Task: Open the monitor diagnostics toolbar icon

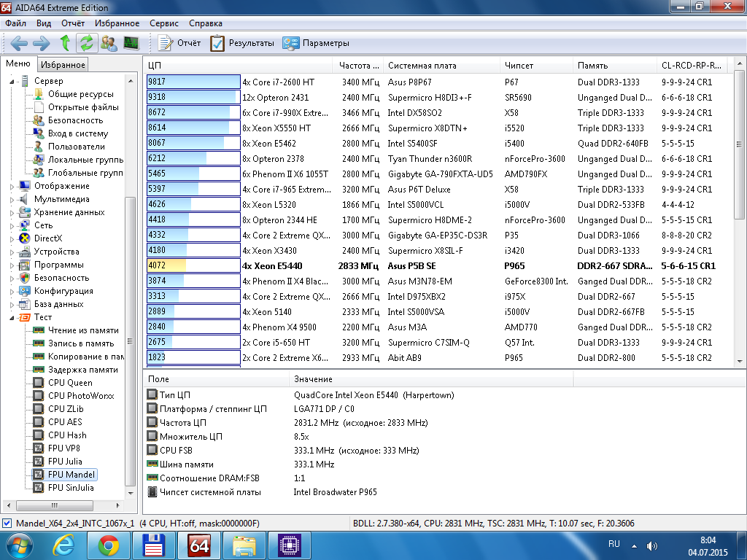Action: [131, 43]
